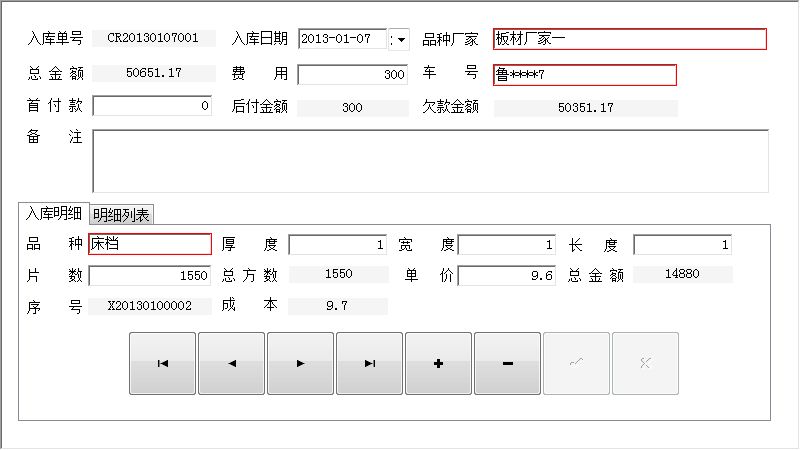The height and width of the screenshot is (450, 800).
Task: Click the 品种厂家 input field
Action: [x=629, y=39]
